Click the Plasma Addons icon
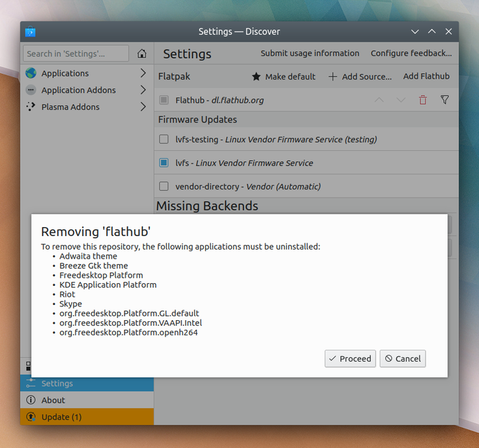Image resolution: width=479 pixels, height=448 pixels. click(31, 107)
